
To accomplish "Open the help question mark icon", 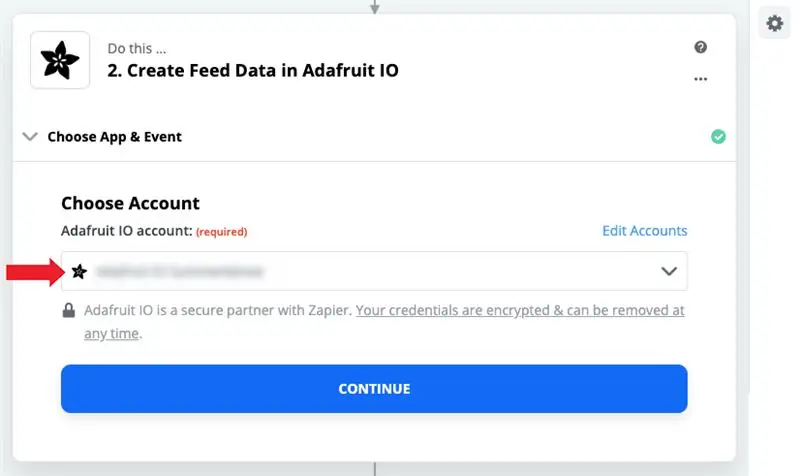I will (701, 47).
